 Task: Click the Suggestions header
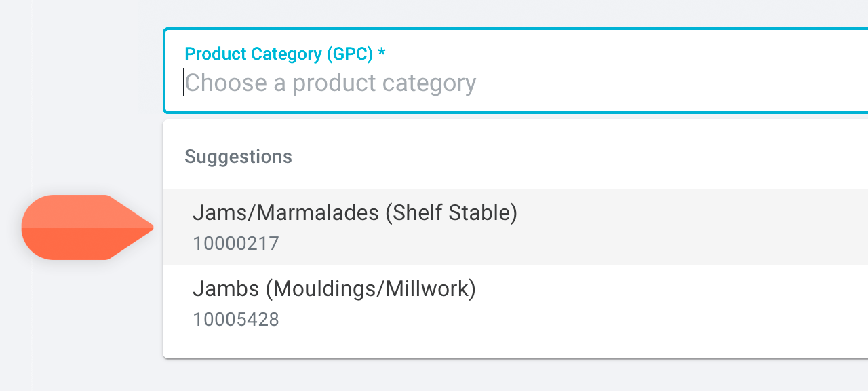pos(238,156)
